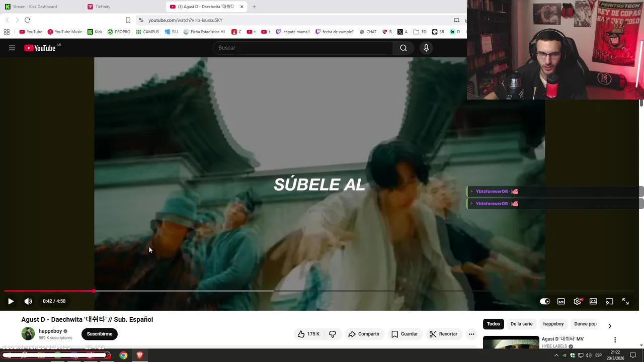Select the Dance pop filter chip

pos(585,324)
